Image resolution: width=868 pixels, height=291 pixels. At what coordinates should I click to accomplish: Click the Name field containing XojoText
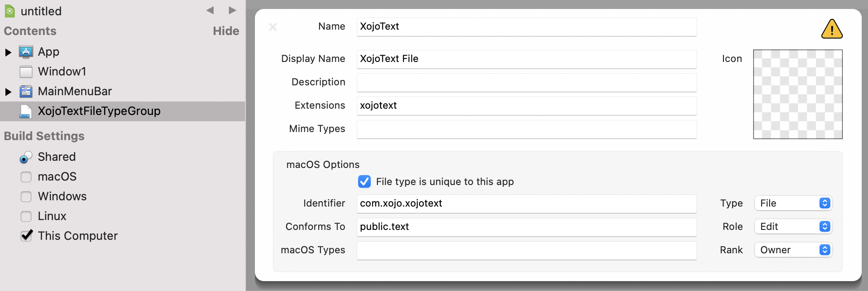(526, 26)
